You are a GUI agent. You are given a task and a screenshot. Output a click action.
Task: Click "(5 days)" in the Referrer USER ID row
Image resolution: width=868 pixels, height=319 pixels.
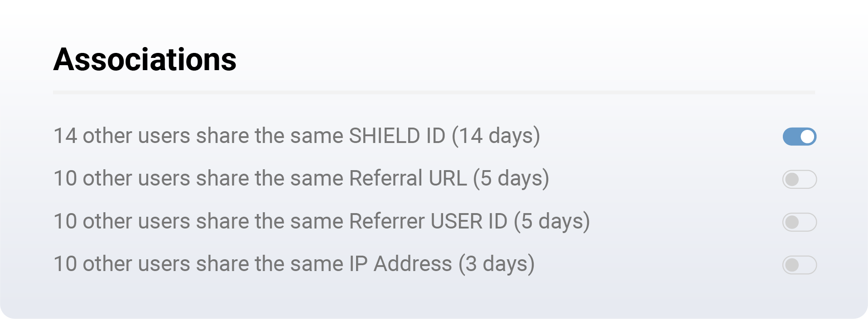(552, 221)
